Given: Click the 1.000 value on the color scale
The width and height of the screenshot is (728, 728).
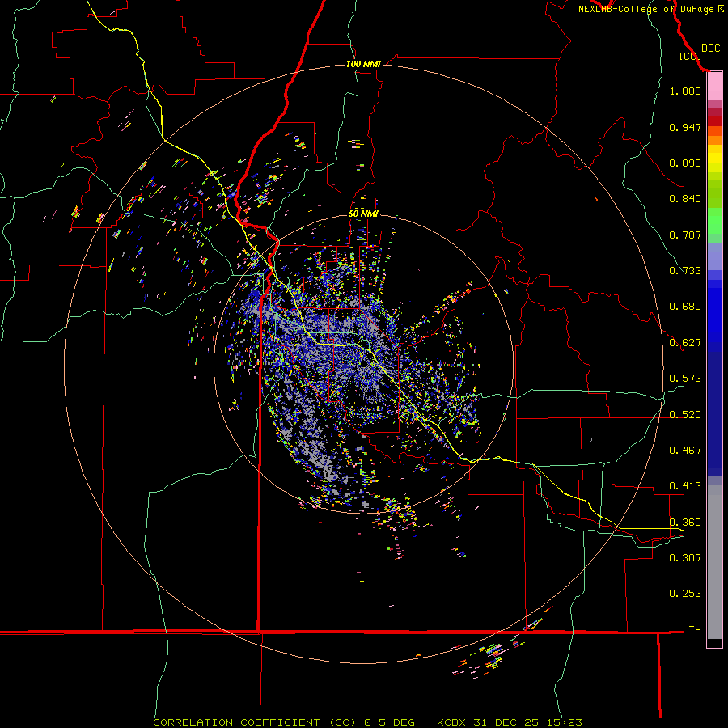Looking at the screenshot, I should 685,91.
